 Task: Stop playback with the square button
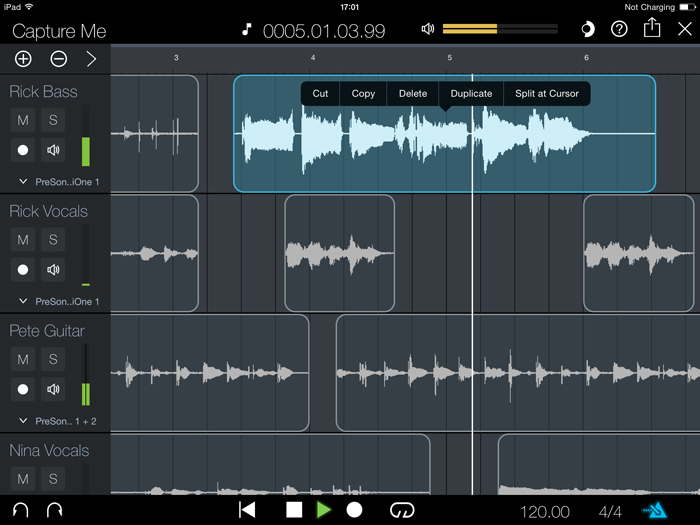(x=294, y=510)
